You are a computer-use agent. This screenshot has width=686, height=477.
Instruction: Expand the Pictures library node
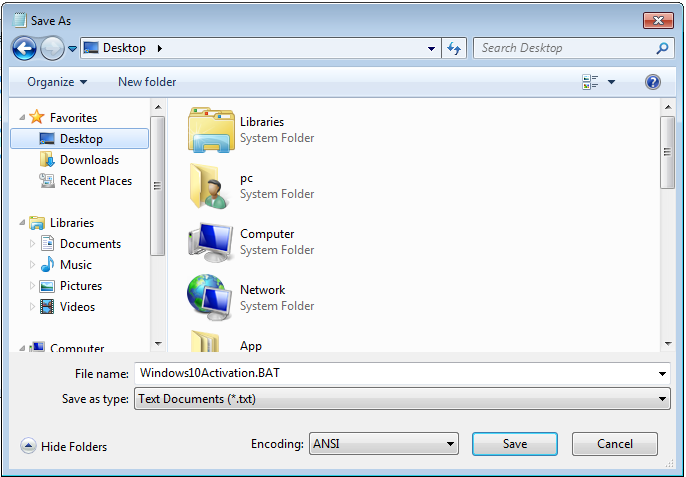click(x=32, y=285)
